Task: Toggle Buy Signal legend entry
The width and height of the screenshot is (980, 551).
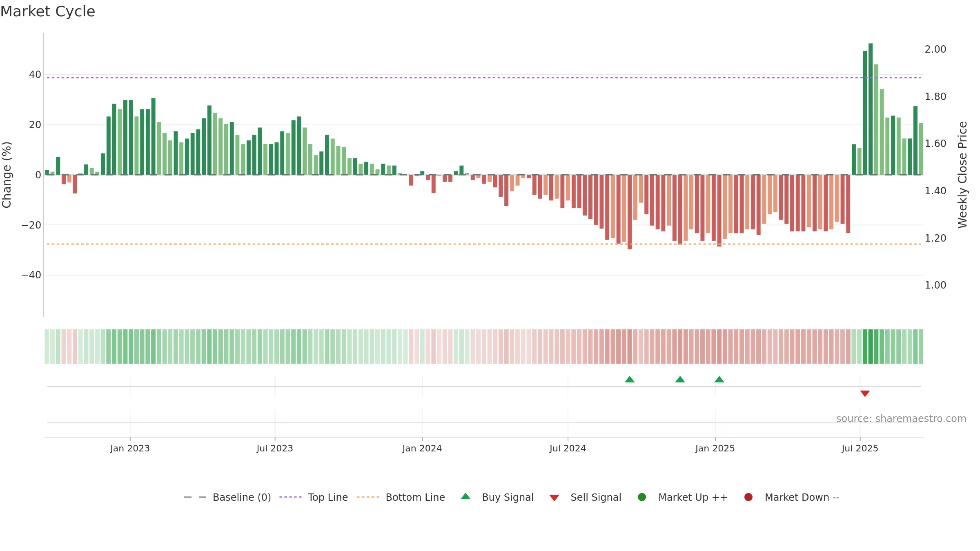Action: click(497, 497)
